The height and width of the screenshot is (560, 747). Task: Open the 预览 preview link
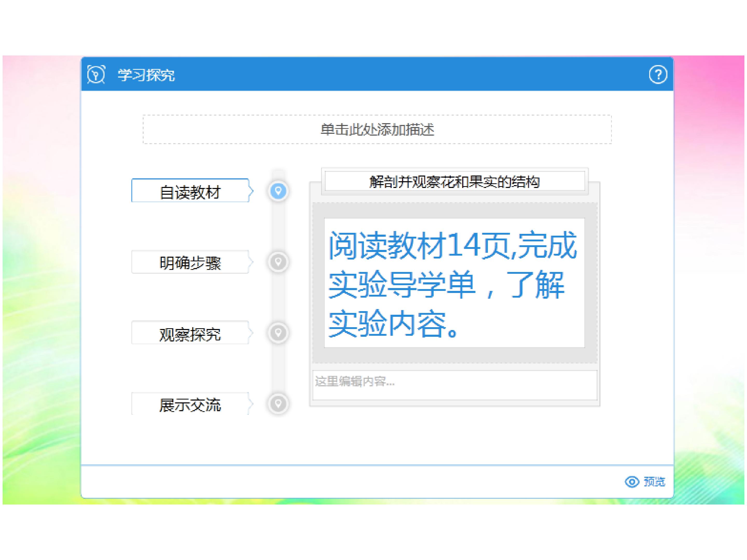654,482
